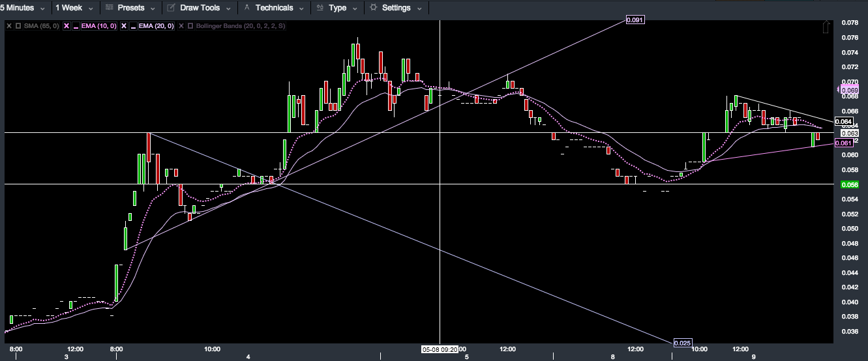The image size is (868, 361).
Task: Click the 0.064 price tag on axis
Action: [843, 122]
